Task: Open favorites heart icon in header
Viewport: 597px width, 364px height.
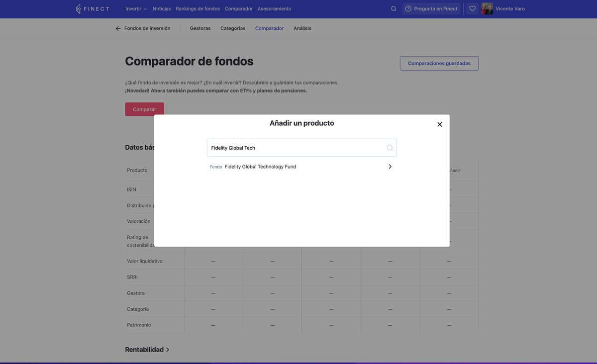Action: tap(472, 8)
